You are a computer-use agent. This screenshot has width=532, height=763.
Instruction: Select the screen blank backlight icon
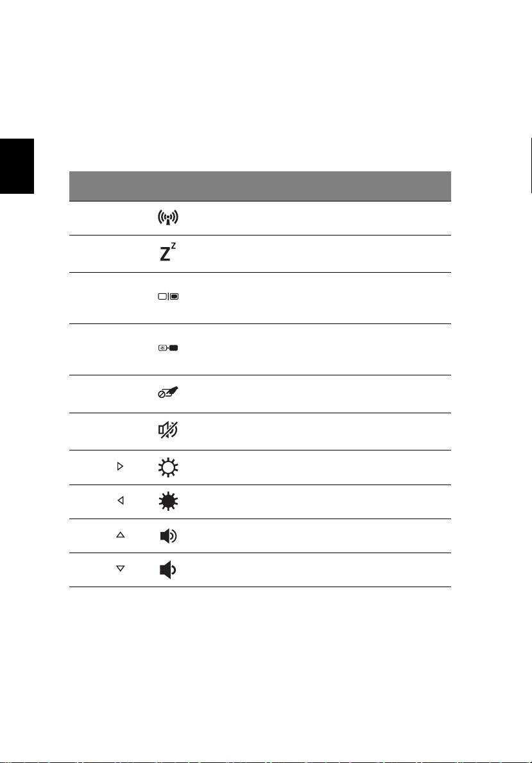tap(168, 348)
